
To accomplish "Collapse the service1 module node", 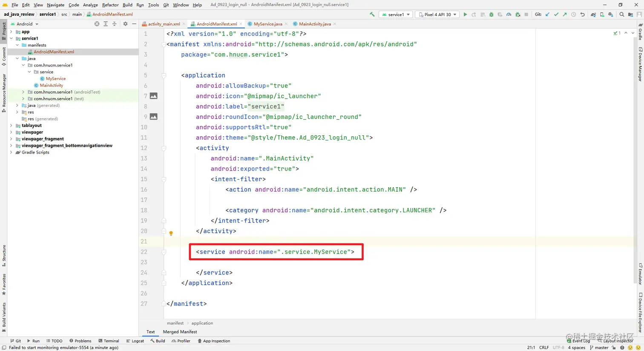I will point(11,38).
